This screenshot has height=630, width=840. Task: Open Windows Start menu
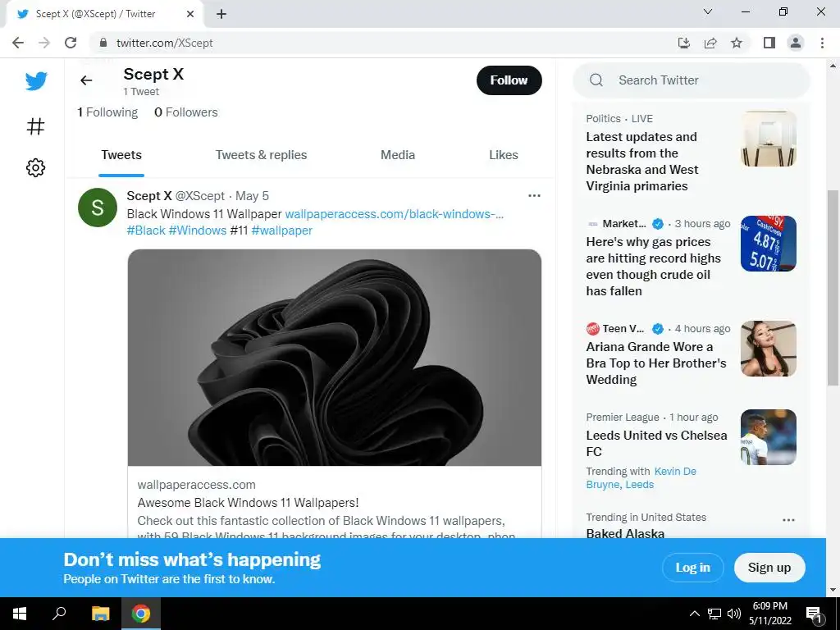[x=20, y=614]
